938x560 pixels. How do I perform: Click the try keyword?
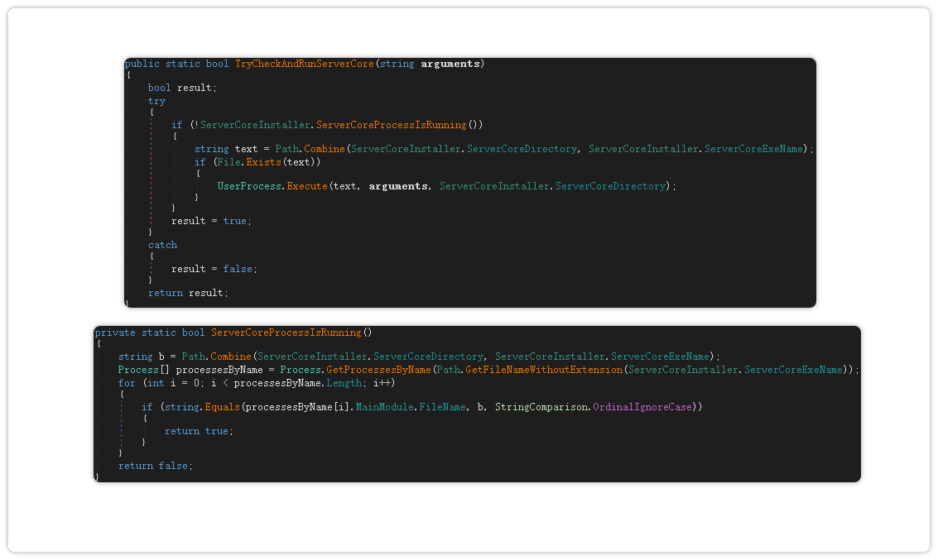coord(156,101)
